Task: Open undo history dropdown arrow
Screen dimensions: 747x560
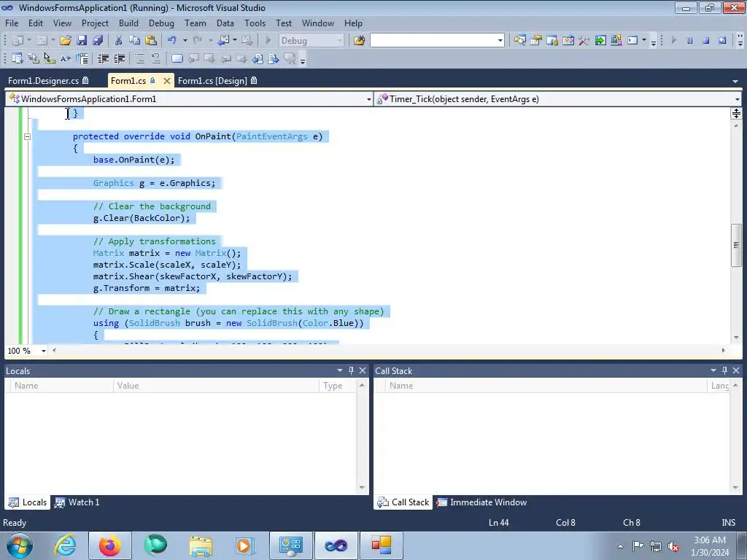Action: 185,41
